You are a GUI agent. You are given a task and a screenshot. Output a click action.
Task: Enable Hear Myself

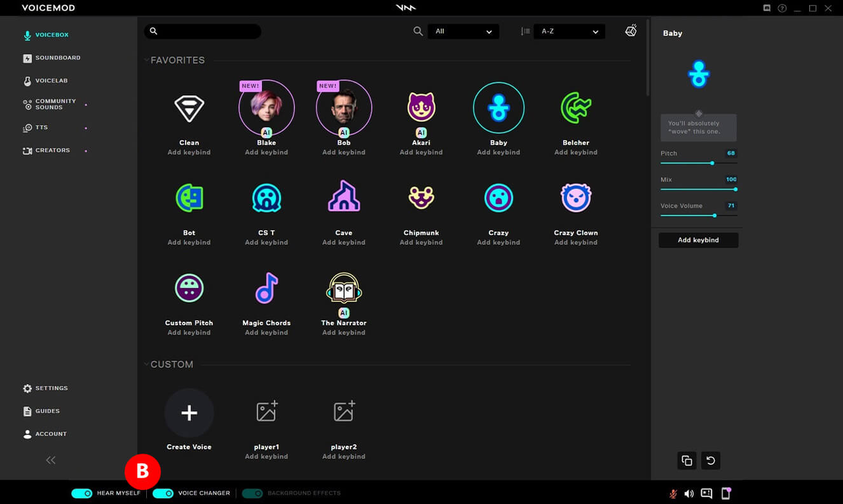82,493
